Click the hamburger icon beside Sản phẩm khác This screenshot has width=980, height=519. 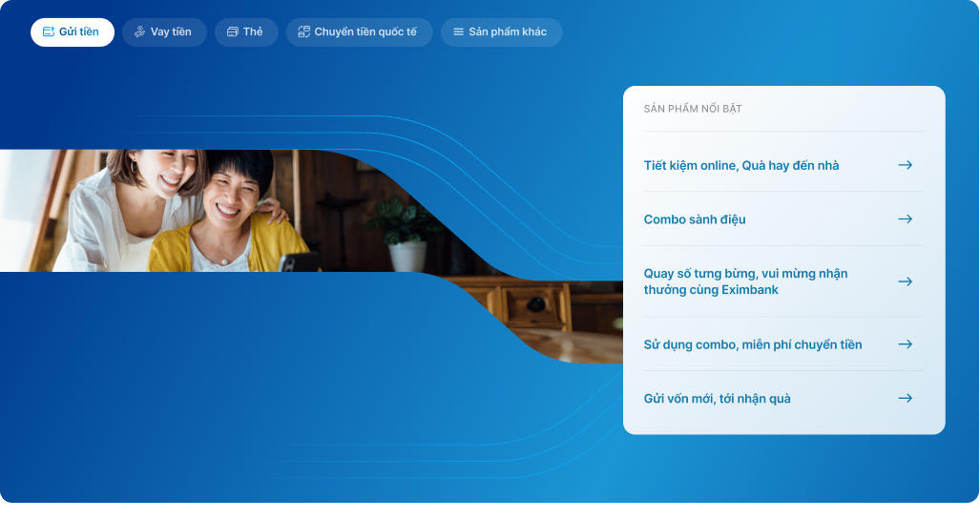458,32
